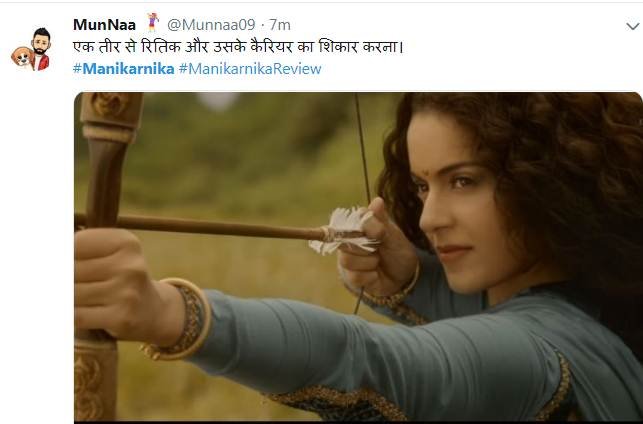Follow the #Manikarnika hashtag
The height and width of the screenshot is (424, 643).
tap(124, 68)
